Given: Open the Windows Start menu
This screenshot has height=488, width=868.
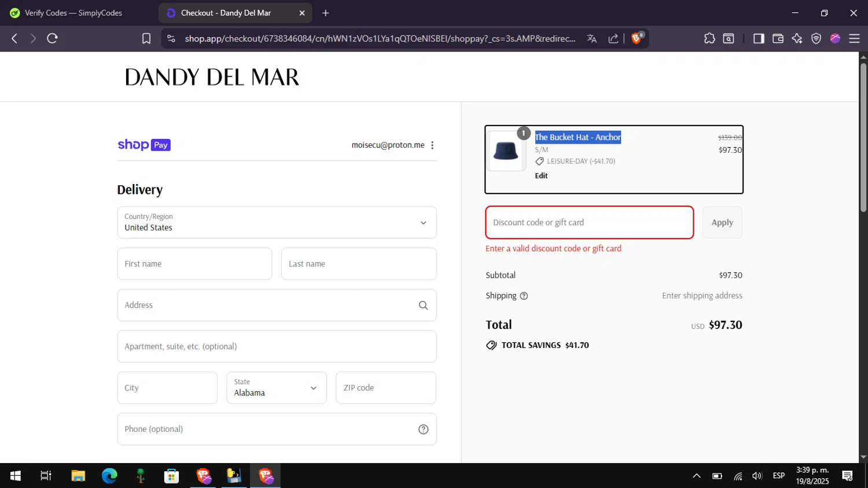Looking at the screenshot, I should (16, 476).
